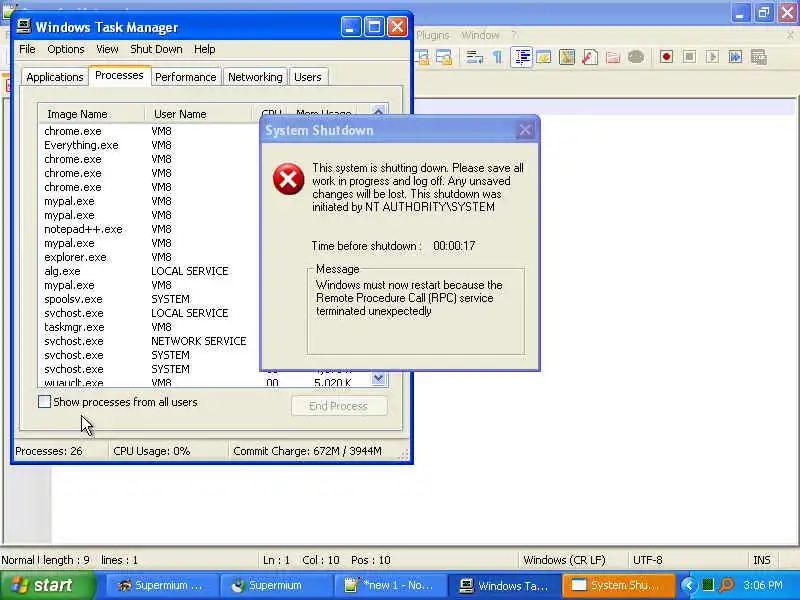Screen dimensions: 800x600
Task: Open the Shut Down menu
Action: coord(156,49)
